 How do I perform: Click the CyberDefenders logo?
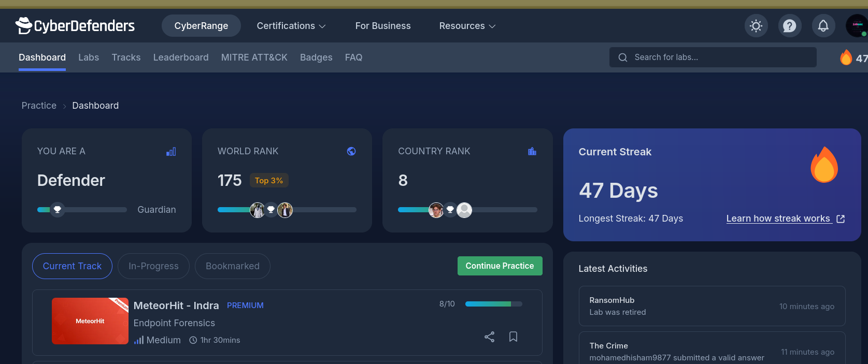point(75,25)
